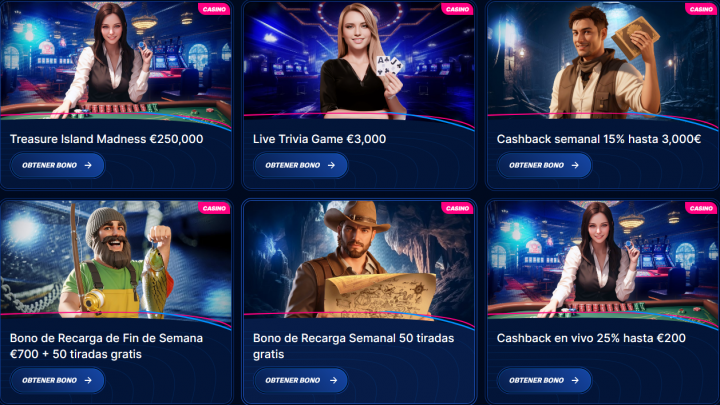This screenshot has height=405, width=720.
Task: Click OBTENER BONO under Bono de Recarga de Fin de Semana
Action: click(57, 380)
